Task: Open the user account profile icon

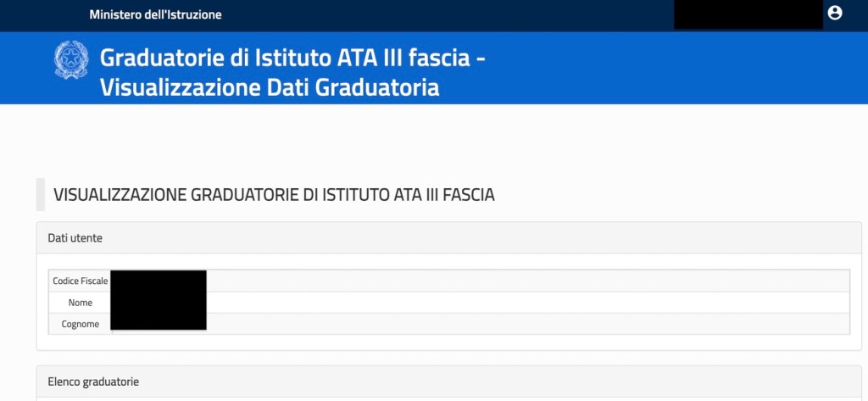Action: [835, 13]
